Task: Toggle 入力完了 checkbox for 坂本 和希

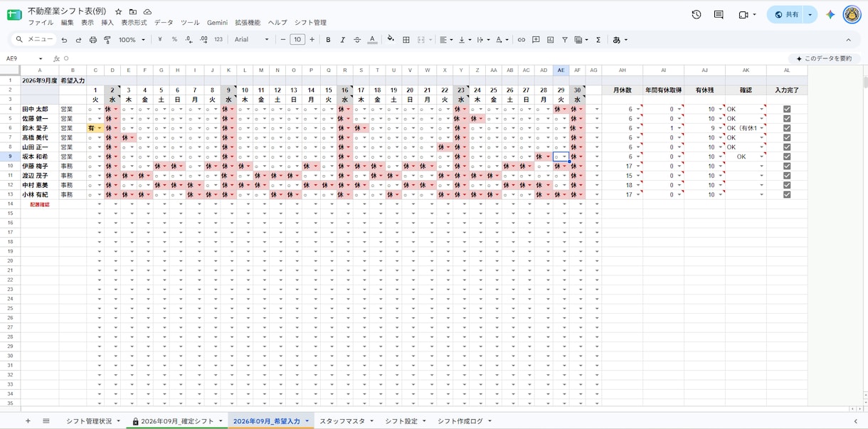Action: click(787, 157)
